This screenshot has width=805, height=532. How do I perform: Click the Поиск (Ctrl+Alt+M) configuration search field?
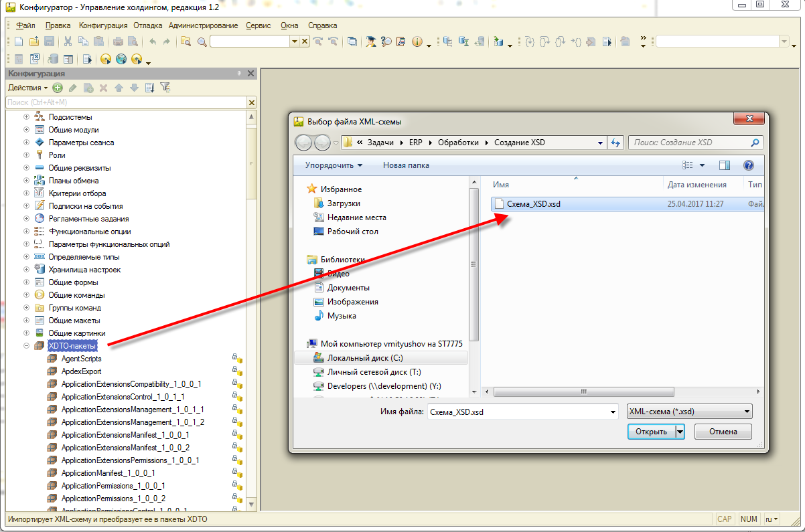pyautogui.click(x=126, y=102)
